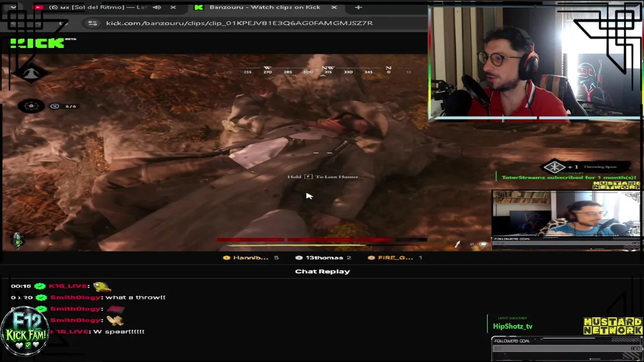644x362 pixels.
Task: Select the "what a throw!!" chat message
Action: click(135, 298)
